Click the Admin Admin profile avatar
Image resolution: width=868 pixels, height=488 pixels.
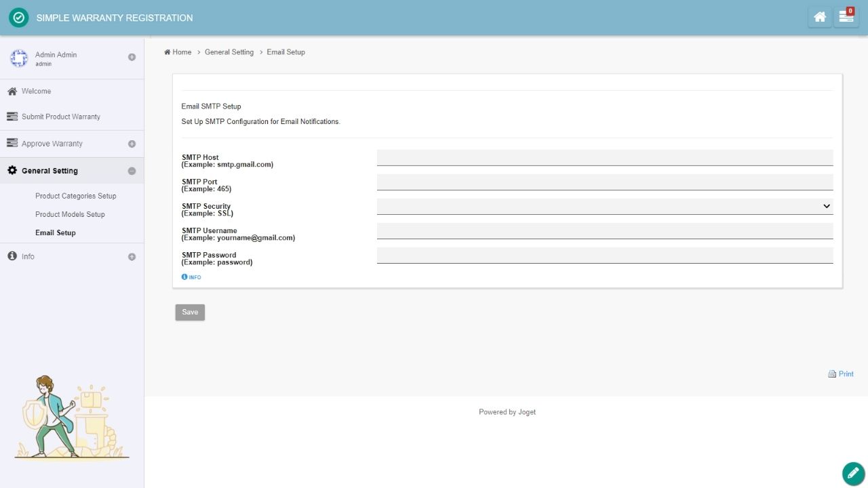(x=18, y=58)
